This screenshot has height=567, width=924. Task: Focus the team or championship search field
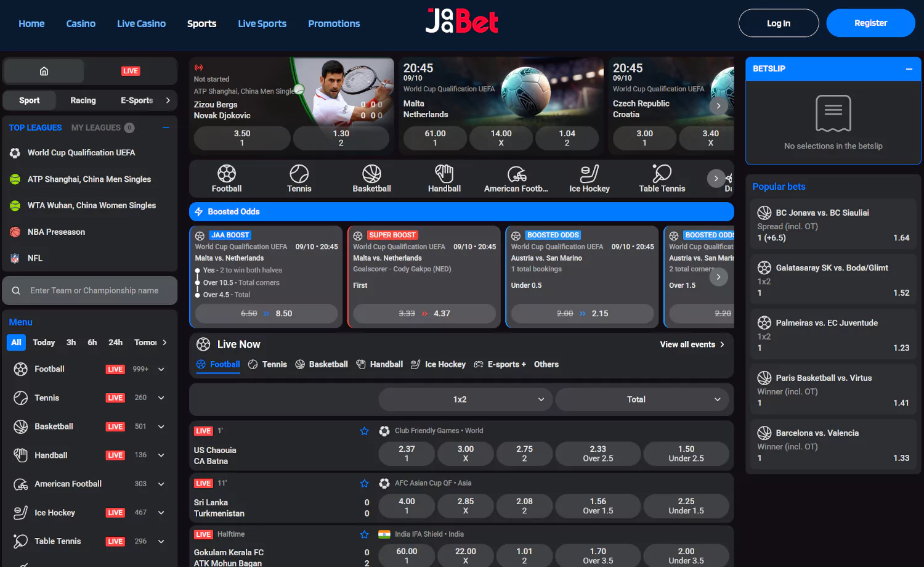(x=90, y=290)
